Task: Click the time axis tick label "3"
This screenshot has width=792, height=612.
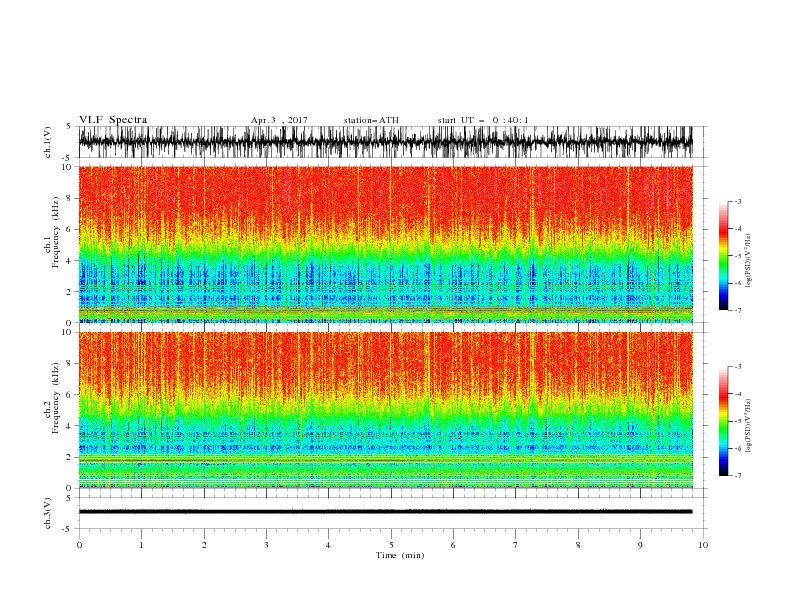Action: click(x=266, y=545)
